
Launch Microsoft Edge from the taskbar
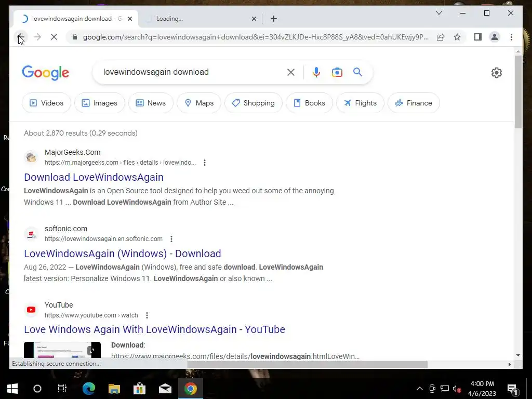[89, 389]
